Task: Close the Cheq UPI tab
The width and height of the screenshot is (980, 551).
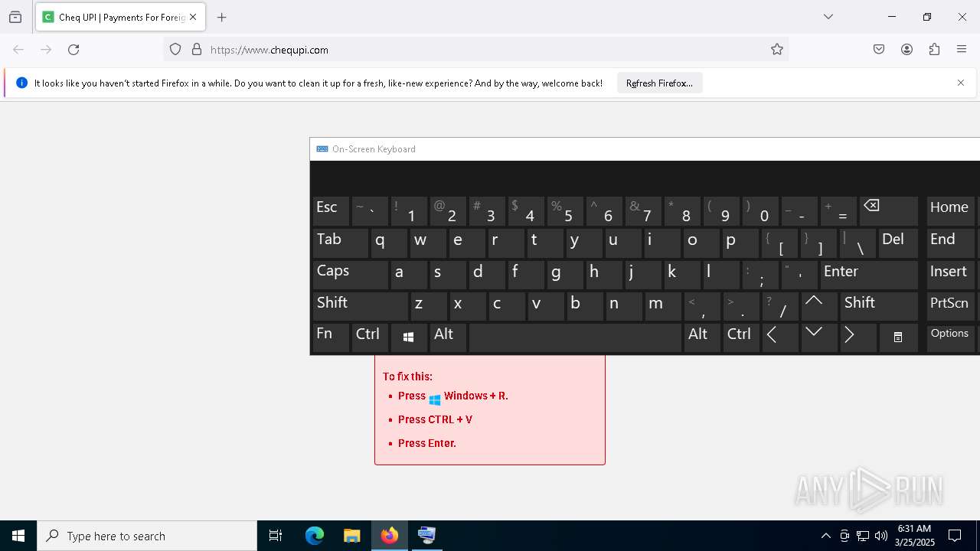Action: (x=193, y=17)
